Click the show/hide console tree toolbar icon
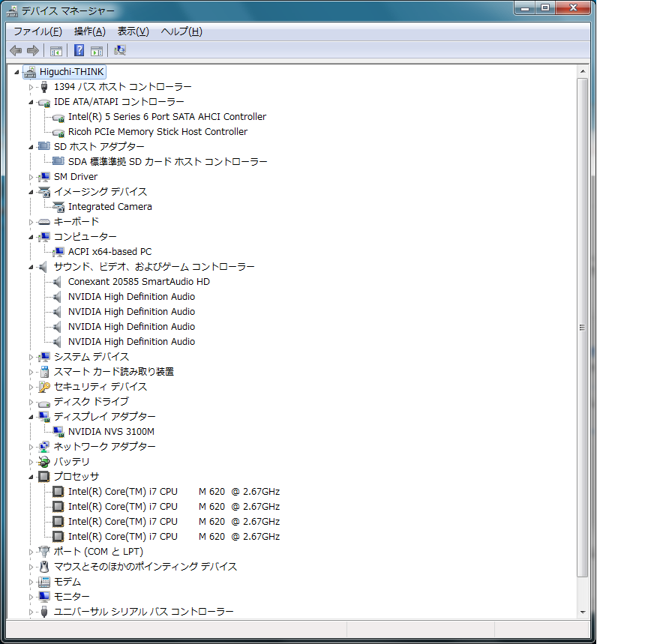The height and width of the screenshot is (644, 648). pyautogui.click(x=55, y=51)
